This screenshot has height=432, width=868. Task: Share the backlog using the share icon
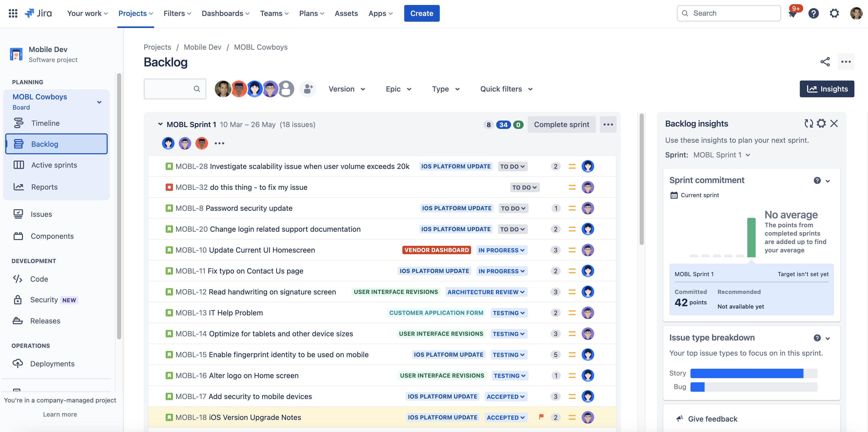click(x=825, y=62)
